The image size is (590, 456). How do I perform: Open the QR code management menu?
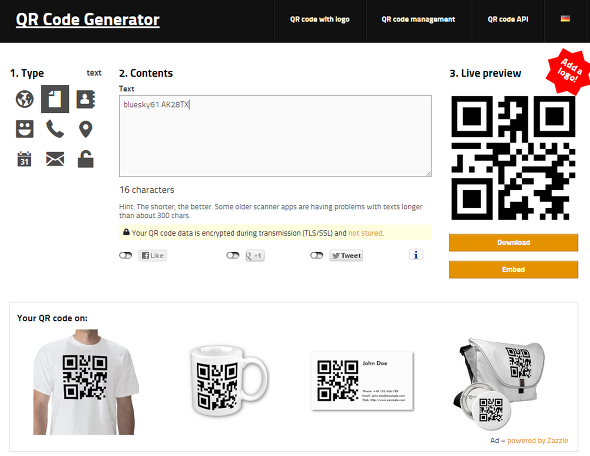point(418,20)
